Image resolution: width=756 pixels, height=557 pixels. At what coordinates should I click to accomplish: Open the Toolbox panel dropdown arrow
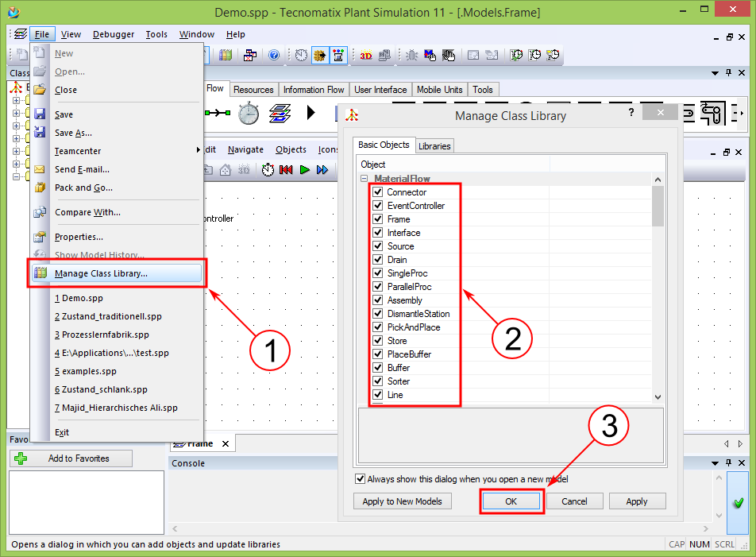pos(715,73)
